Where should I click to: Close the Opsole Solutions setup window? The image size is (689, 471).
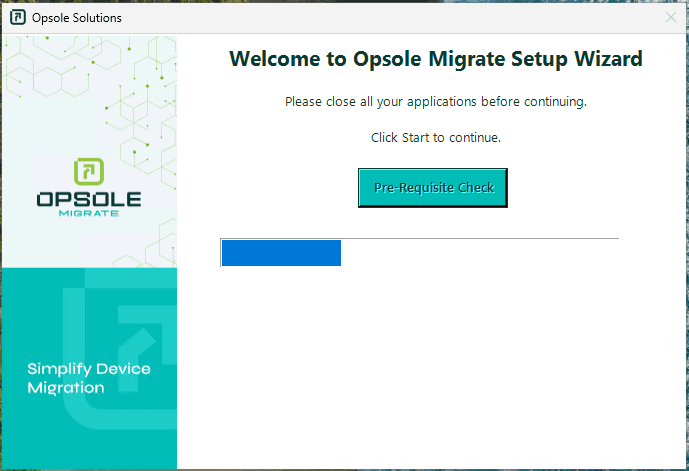(670, 18)
